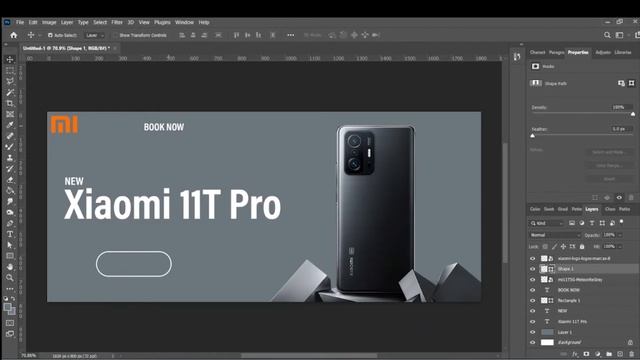
Task: Click the Delete layer trash icon
Action: pyautogui.click(x=631, y=354)
